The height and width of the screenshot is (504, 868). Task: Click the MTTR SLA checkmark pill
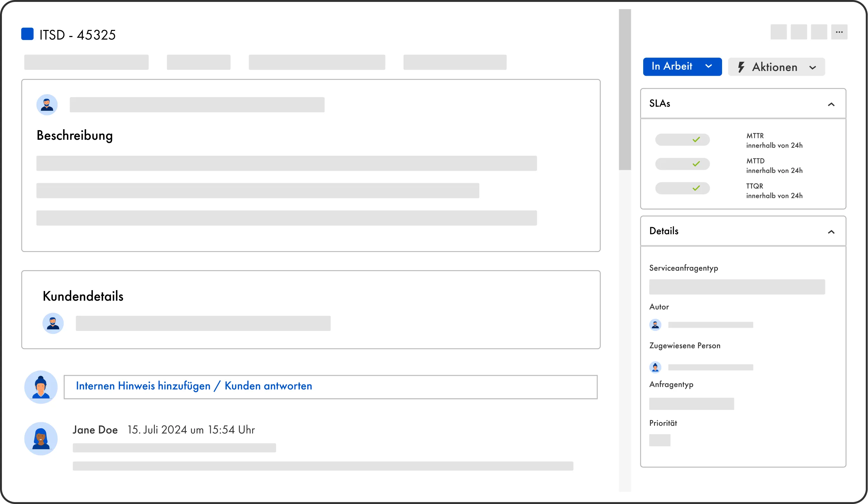pyautogui.click(x=682, y=140)
